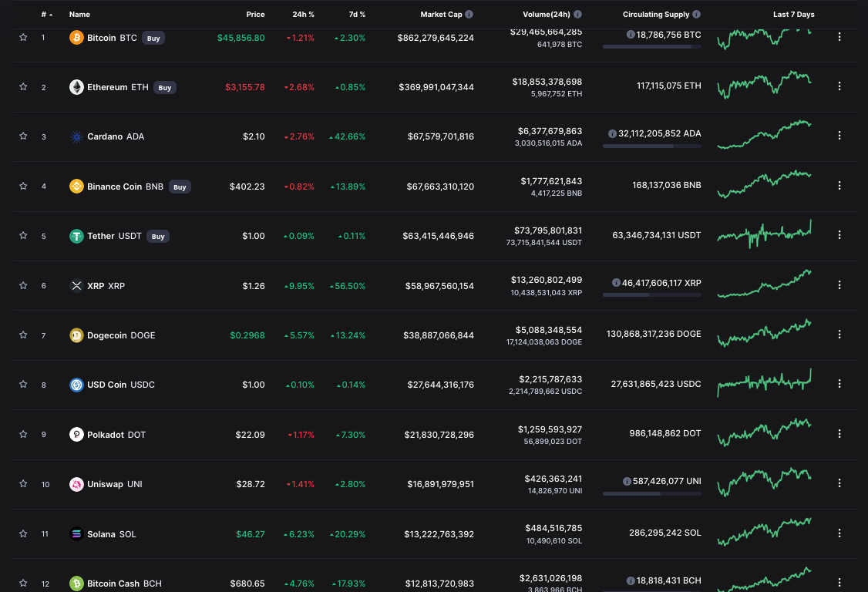This screenshot has width=868, height=592.
Task: Click the Uniswap unicorn logo icon
Action: tap(76, 484)
